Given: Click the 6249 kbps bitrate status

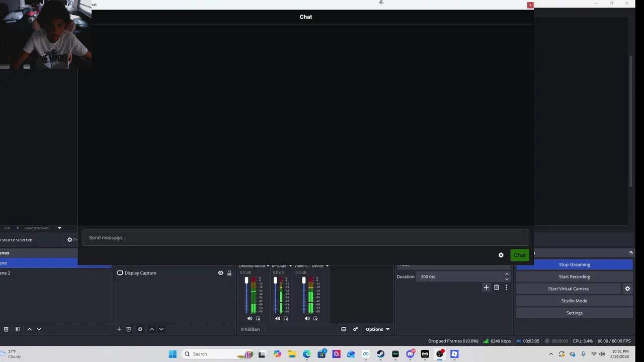Looking at the screenshot, I should 497,341.
